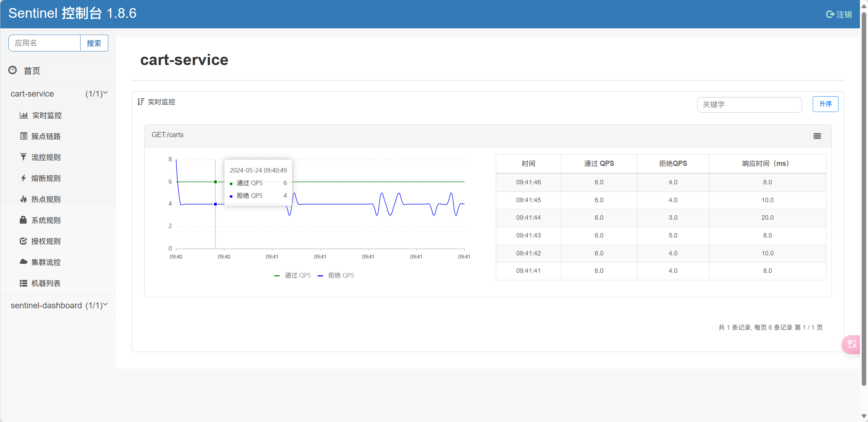Click the lock icon for 系统规则
Image resolution: width=868 pixels, height=422 pixels.
[23, 220]
